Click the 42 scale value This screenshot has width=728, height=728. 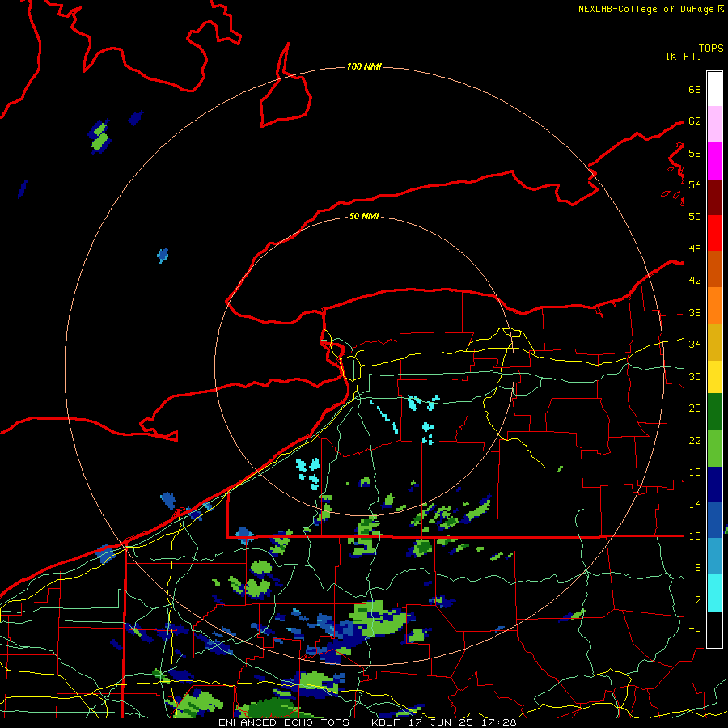695,281
